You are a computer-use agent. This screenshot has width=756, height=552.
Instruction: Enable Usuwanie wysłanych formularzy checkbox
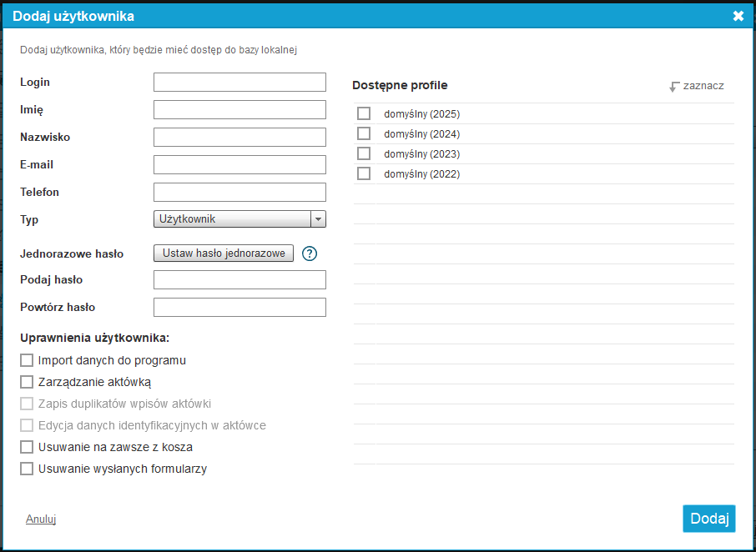click(27, 469)
